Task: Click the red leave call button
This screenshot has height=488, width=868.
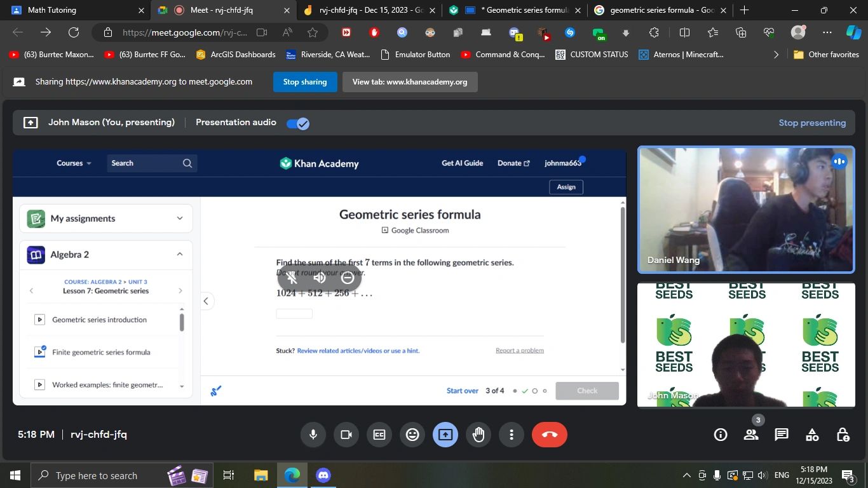Action: 549,435
